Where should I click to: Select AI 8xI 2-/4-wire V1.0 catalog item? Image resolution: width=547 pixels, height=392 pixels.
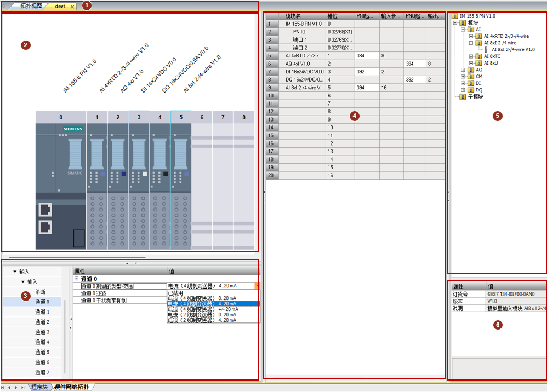(513, 49)
